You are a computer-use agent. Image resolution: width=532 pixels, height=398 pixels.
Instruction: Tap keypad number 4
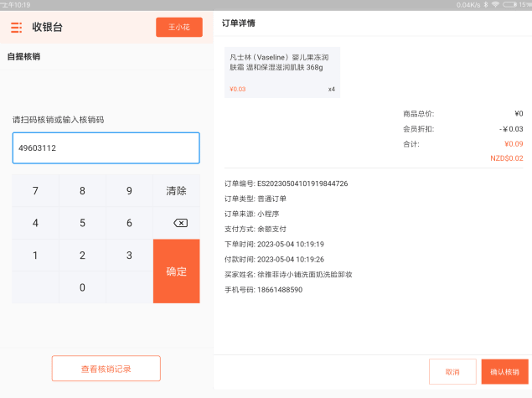(x=35, y=223)
